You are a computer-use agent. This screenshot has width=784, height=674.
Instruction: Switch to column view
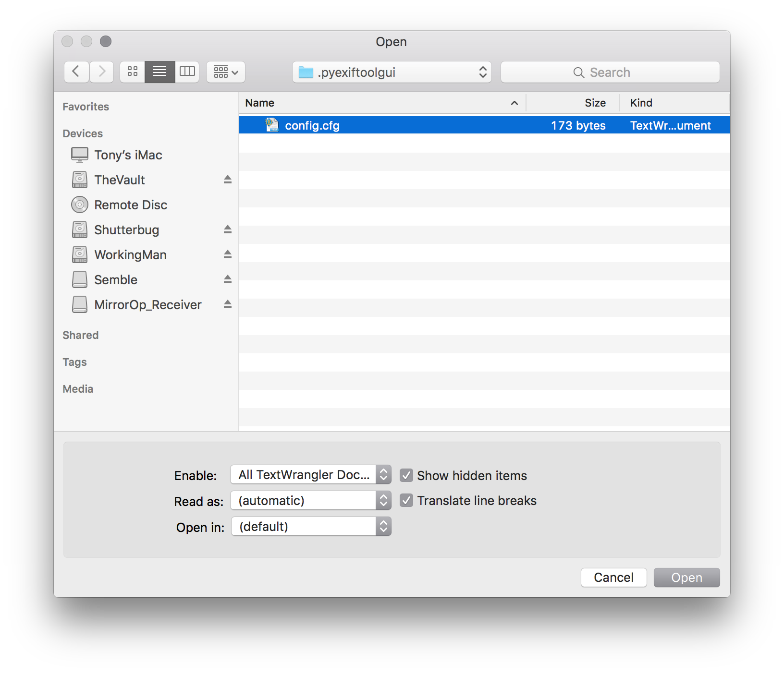click(187, 72)
